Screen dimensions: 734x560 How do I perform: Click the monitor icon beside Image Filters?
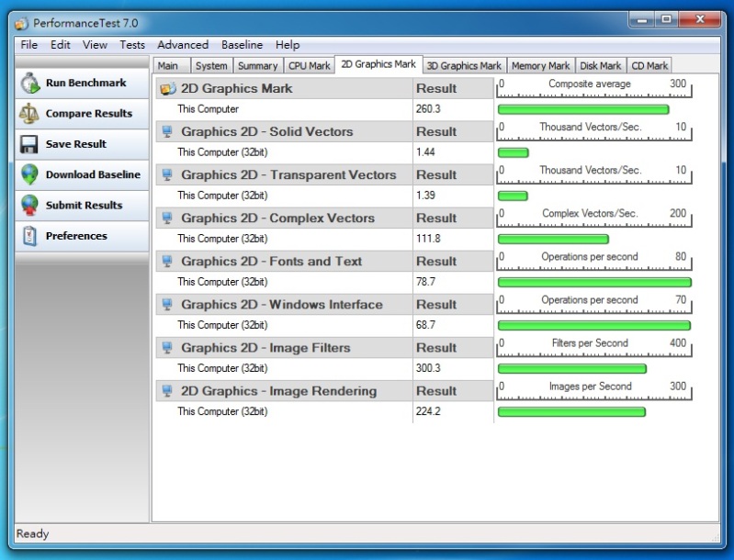point(167,348)
